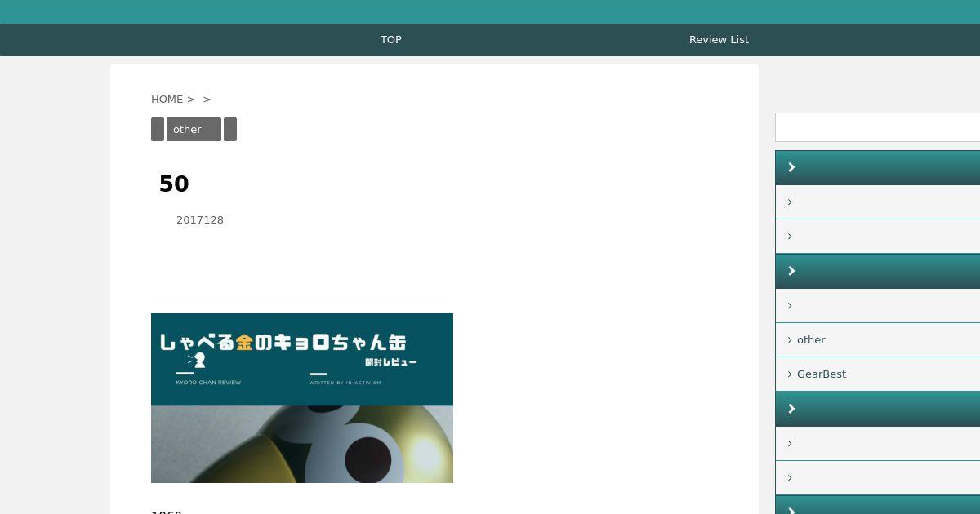
Task: Open the Review List menu item
Action: (x=719, y=39)
